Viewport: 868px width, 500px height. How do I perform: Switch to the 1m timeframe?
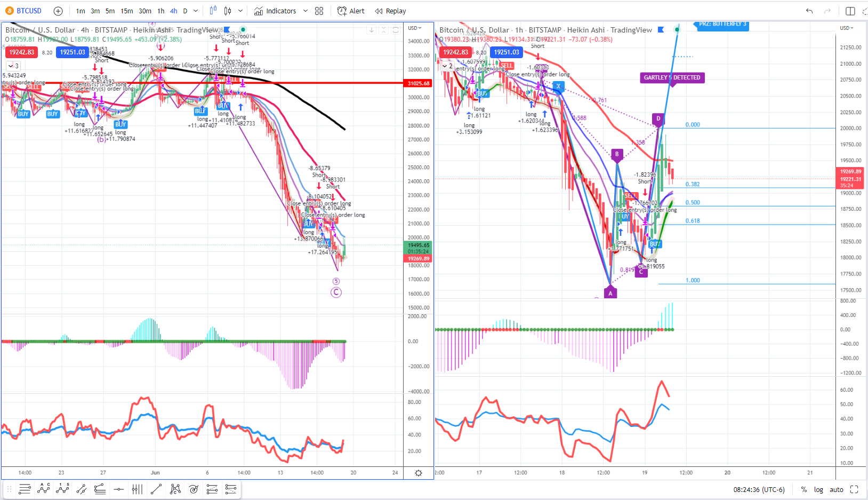(81, 11)
